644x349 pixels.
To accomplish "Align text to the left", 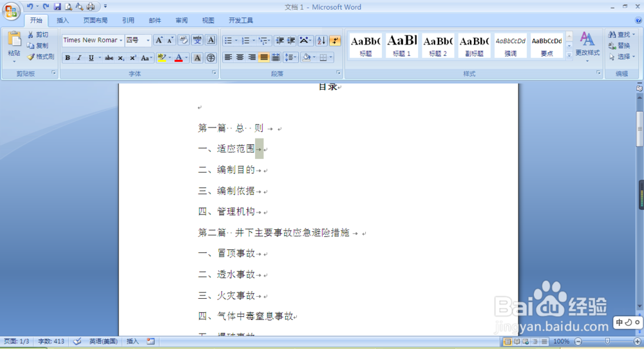I will click(x=229, y=57).
